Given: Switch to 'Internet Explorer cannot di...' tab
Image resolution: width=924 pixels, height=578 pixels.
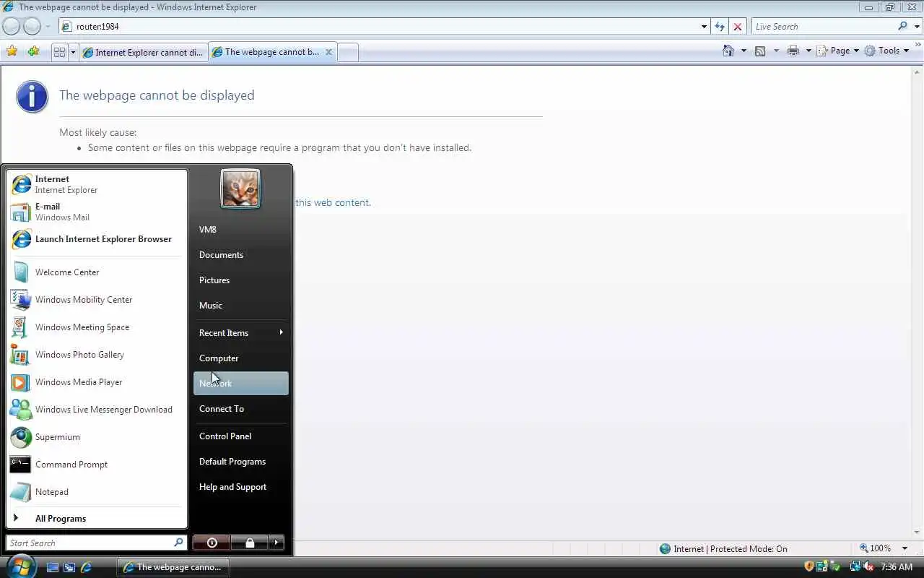Looking at the screenshot, I should [143, 52].
